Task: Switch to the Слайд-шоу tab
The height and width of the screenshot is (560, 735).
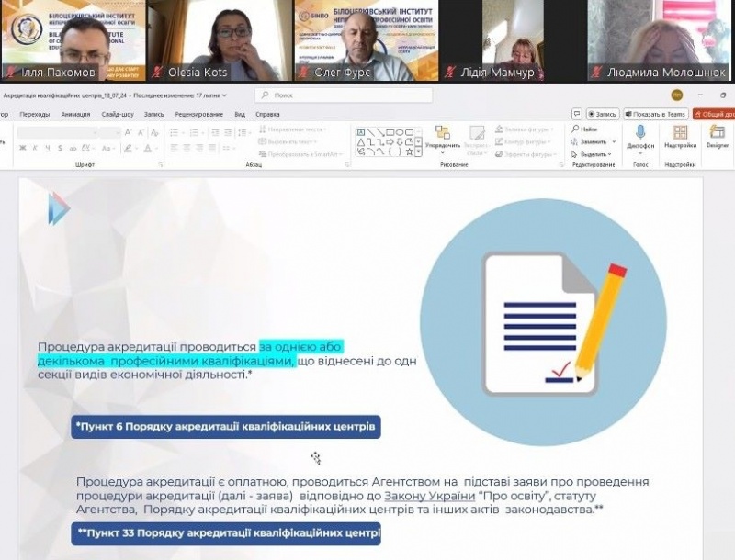Action: (x=119, y=114)
